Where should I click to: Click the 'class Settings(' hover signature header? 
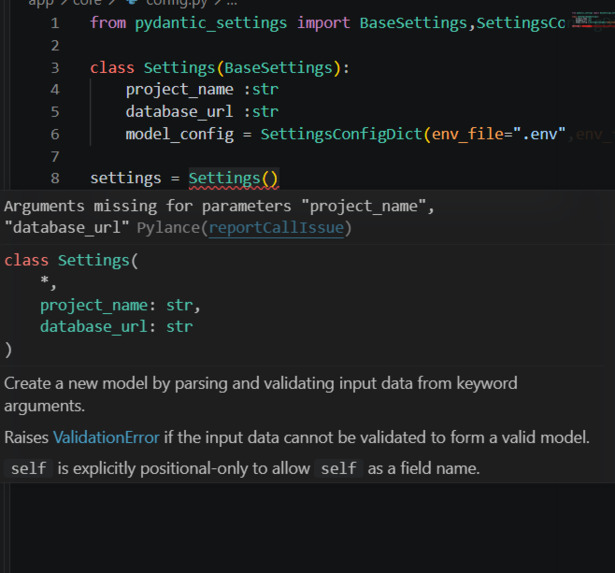[x=71, y=260]
